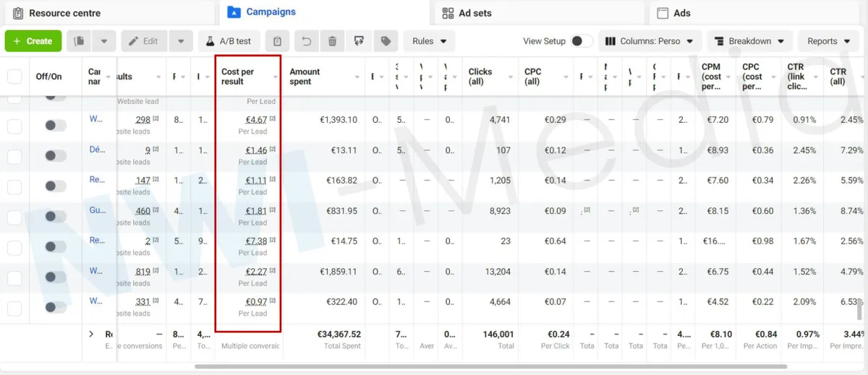Click the export/share arrow icon

(x=359, y=41)
